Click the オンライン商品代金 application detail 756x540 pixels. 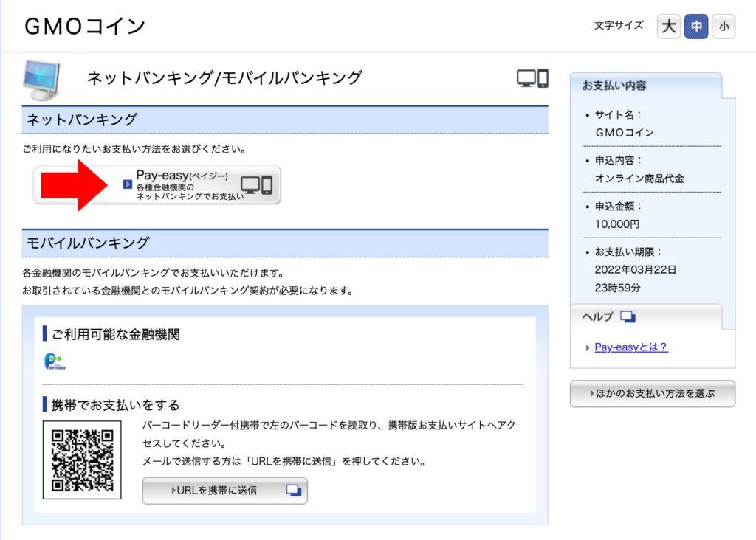[x=639, y=179]
